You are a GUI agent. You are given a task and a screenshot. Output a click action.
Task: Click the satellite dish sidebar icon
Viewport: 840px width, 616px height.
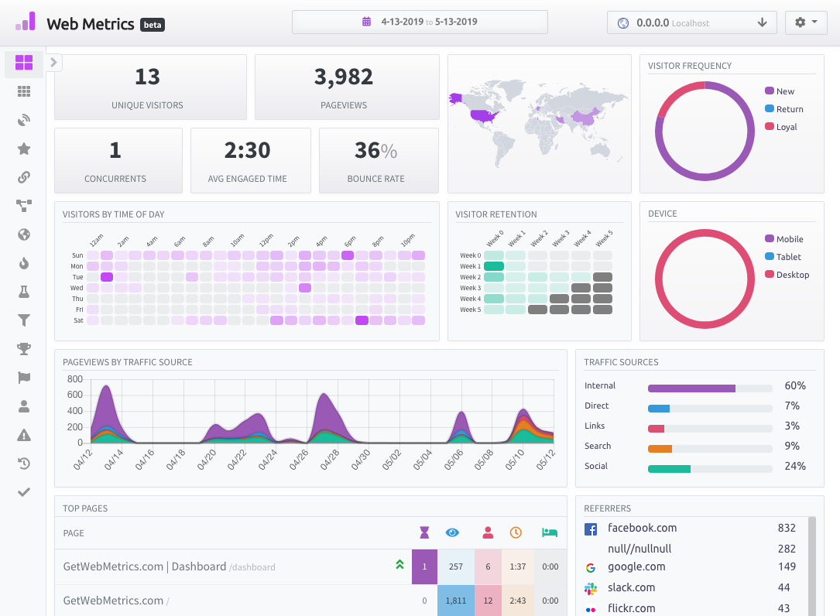coord(24,120)
